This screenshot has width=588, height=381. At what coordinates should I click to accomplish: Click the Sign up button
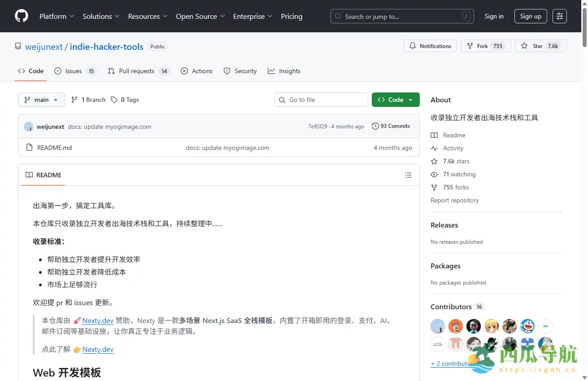[531, 16]
